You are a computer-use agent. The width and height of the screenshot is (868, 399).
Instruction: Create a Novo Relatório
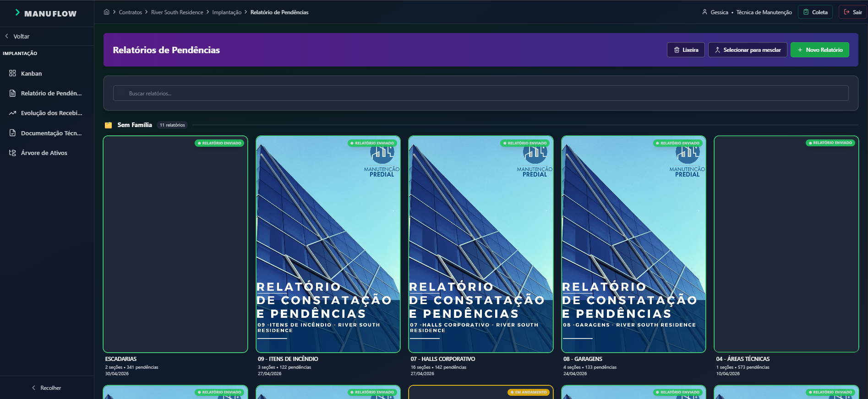pos(820,50)
